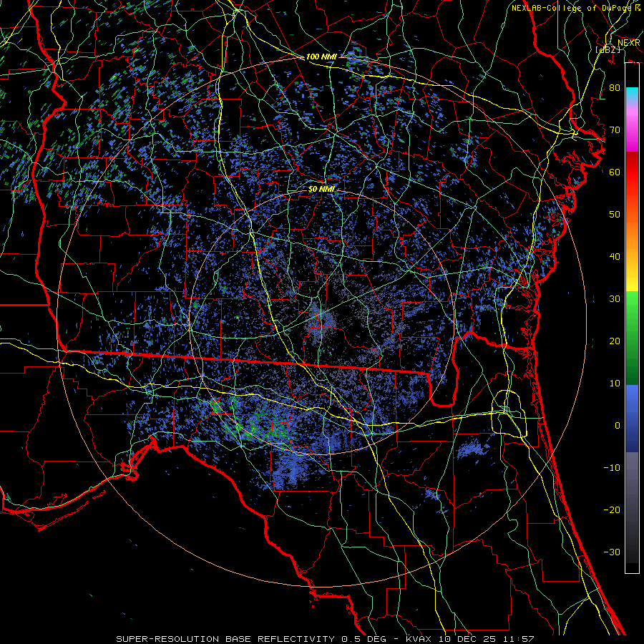The height and width of the screenshot is (644, 644).
Task: Click the -30 value on the dBZ scale
Action: click(612, 552)
